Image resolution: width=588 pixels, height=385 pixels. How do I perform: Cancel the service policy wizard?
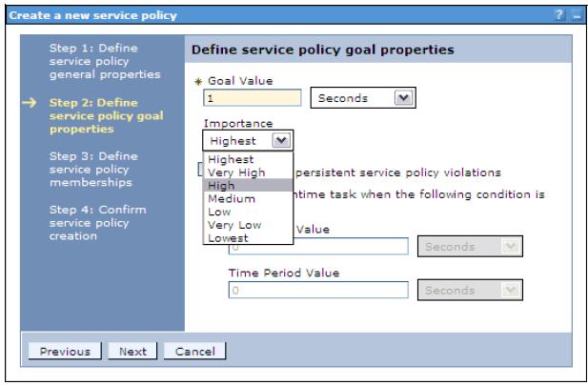[195, 352]
